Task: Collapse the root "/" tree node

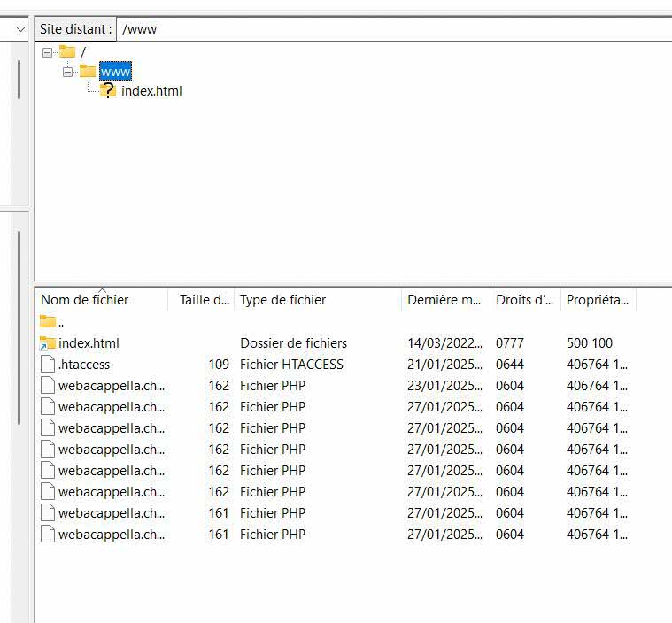Action: click(x=48, y=52)
